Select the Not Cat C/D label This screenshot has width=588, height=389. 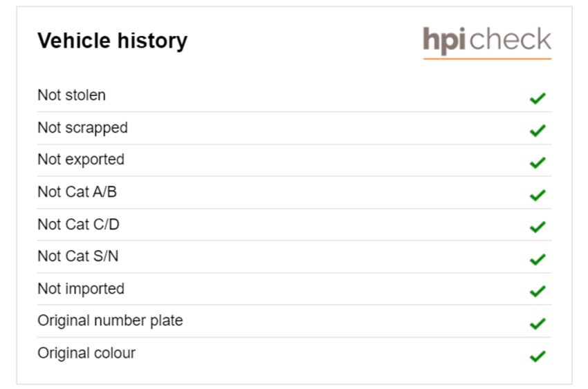coord(78,225)
